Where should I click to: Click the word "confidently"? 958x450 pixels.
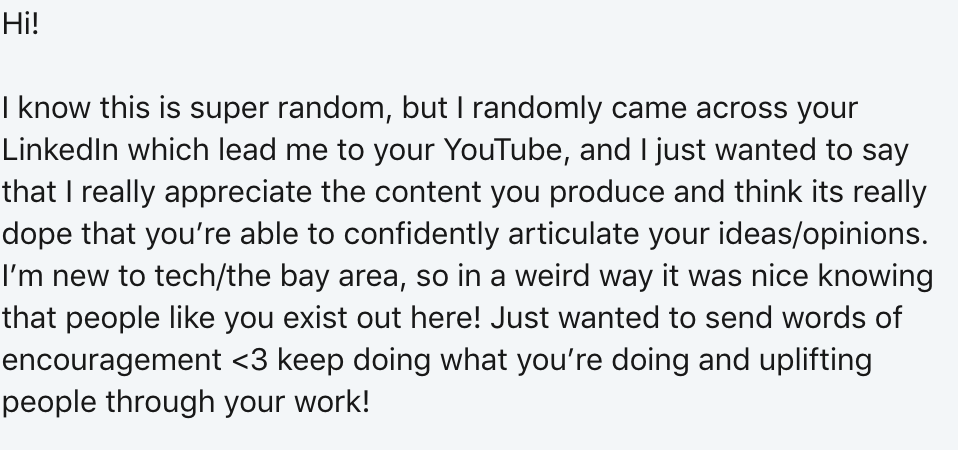tap(421, 235)
